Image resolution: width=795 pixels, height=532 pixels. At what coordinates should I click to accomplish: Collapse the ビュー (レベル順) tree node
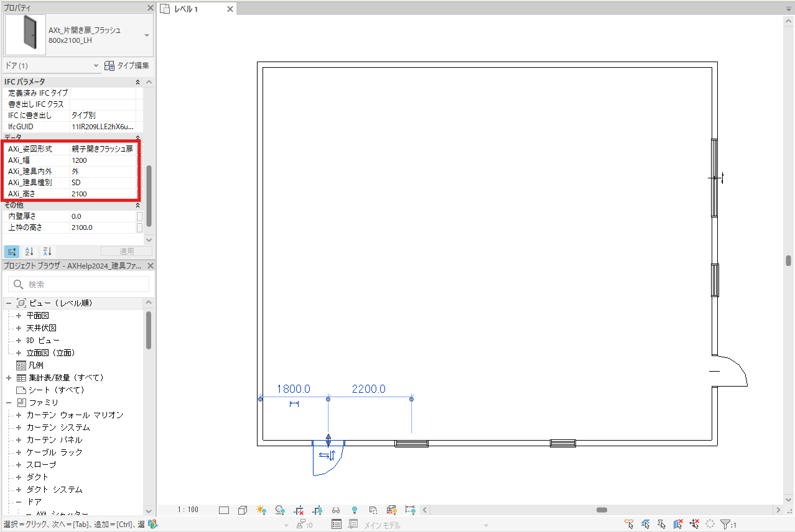pyautogui.click(x=9, y=303)
